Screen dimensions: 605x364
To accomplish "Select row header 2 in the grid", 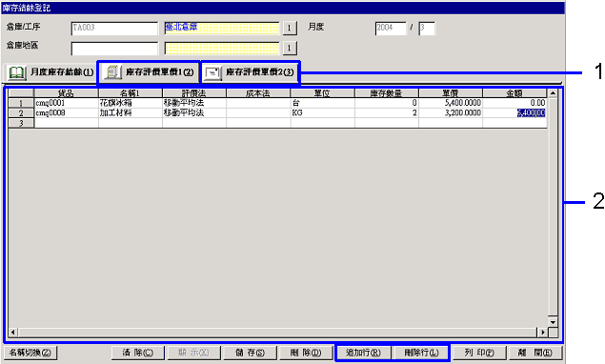I will pos(21,113).
